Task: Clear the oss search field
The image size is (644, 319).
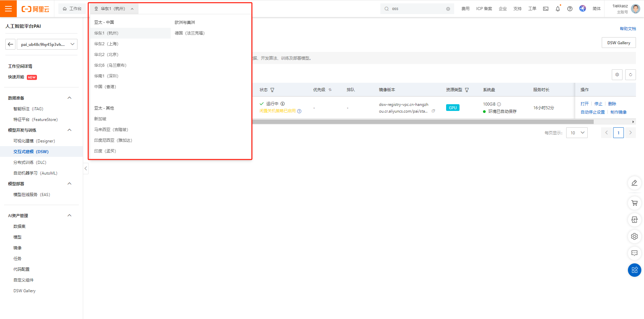Action: point(448,9)
